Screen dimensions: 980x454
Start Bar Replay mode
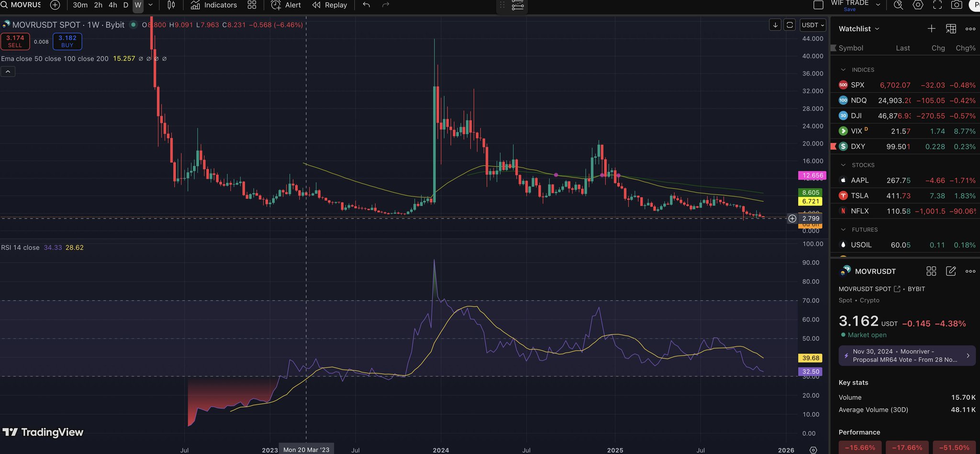330,5
